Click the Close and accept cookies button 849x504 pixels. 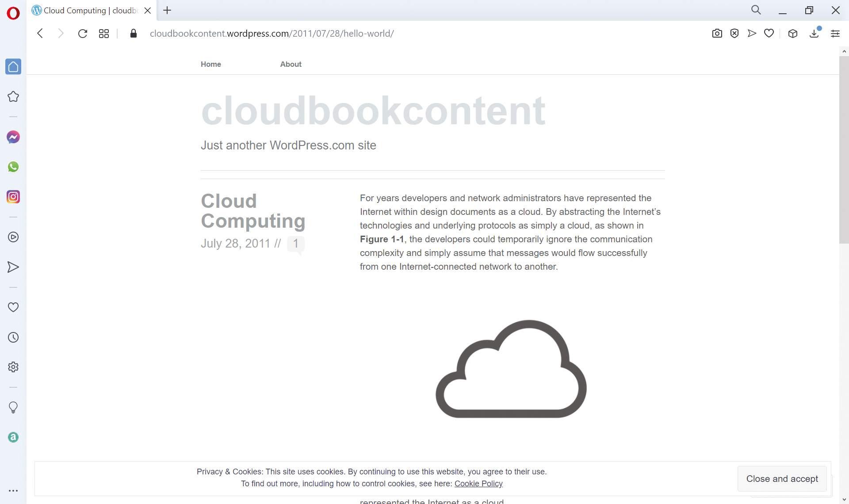pyautogui.click(x=782, y=479)
